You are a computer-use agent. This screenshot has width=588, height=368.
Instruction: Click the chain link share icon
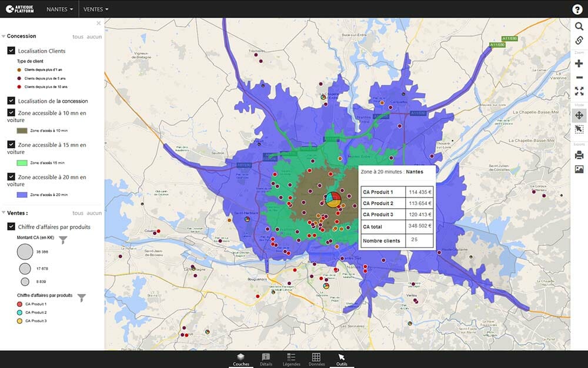click(579, 40)
